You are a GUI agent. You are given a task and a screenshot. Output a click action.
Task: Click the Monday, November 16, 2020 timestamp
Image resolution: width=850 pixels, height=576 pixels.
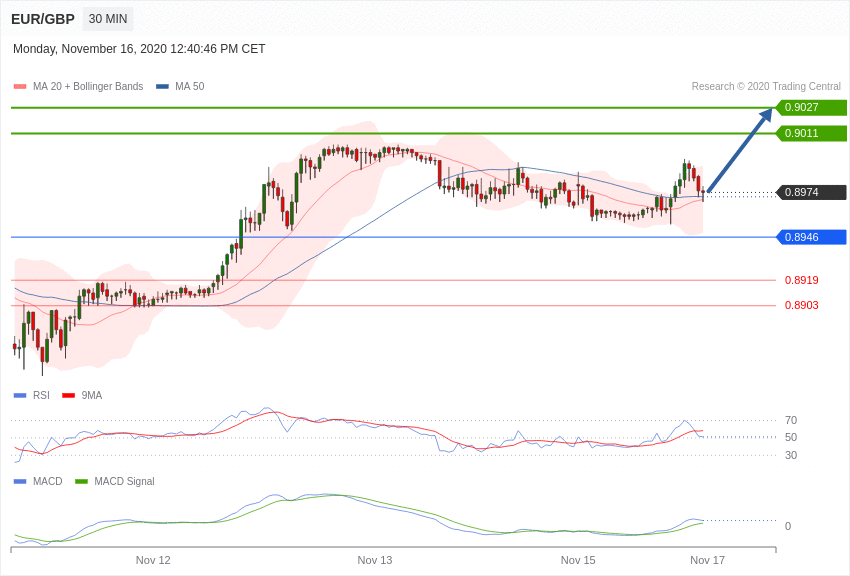139,49
